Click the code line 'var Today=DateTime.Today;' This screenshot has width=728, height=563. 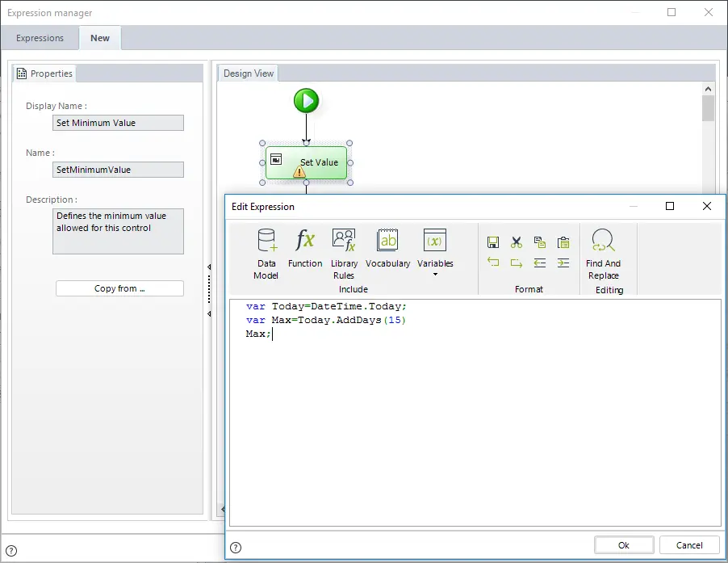click(326, 307)
